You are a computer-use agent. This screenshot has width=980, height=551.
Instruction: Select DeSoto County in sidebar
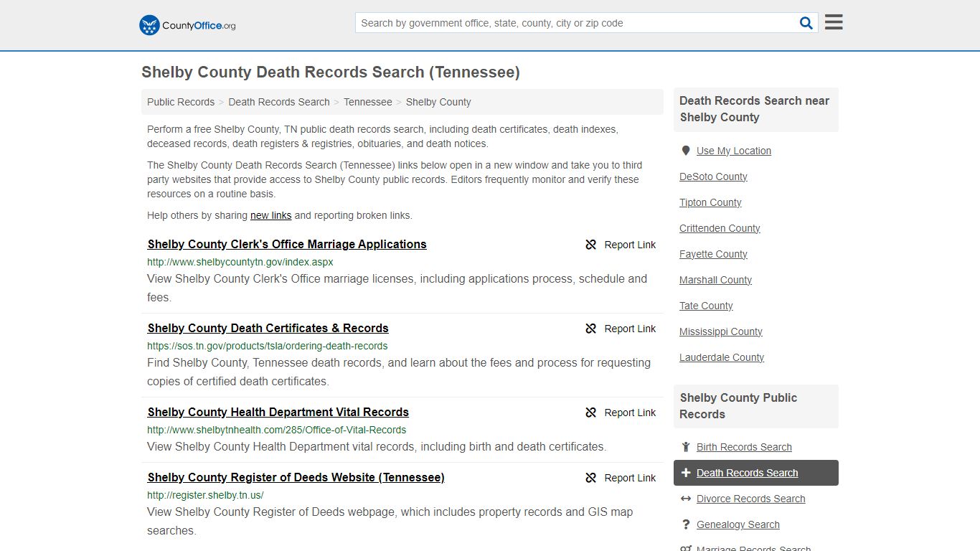pos(713,176)
